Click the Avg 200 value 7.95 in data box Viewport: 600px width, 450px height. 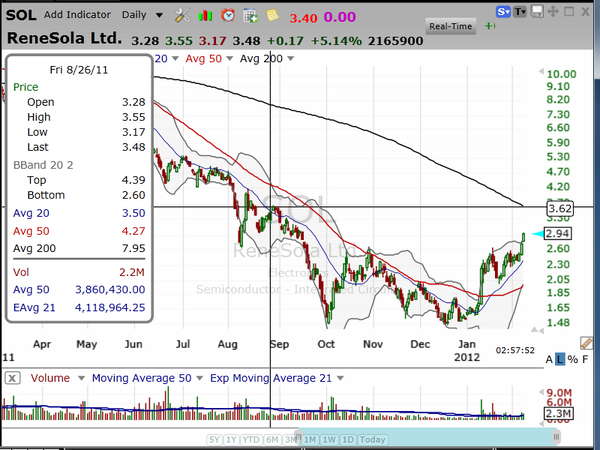[134, 249]
